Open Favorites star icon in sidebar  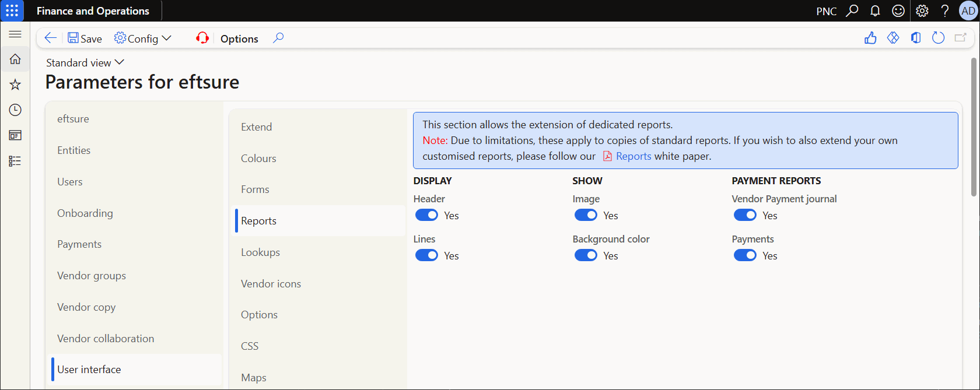(x=15, y=85)
